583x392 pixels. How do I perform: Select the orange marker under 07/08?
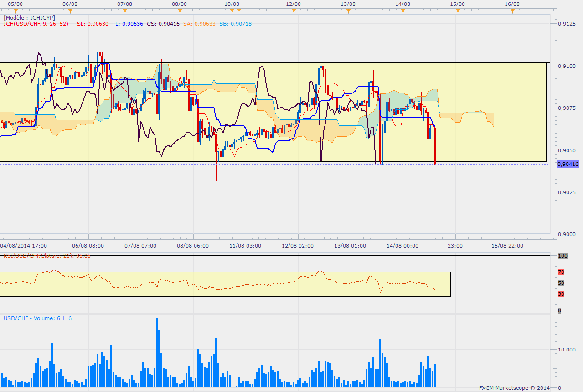(125, 11)
